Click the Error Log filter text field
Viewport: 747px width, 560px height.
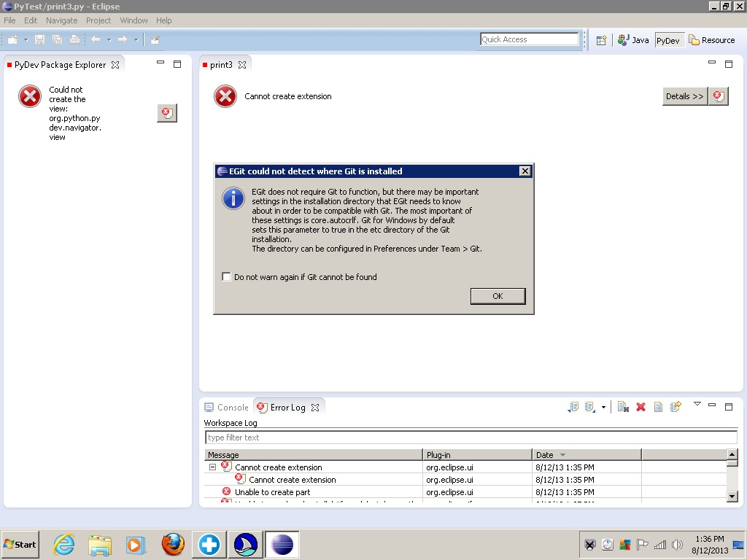tap(471, 437)
